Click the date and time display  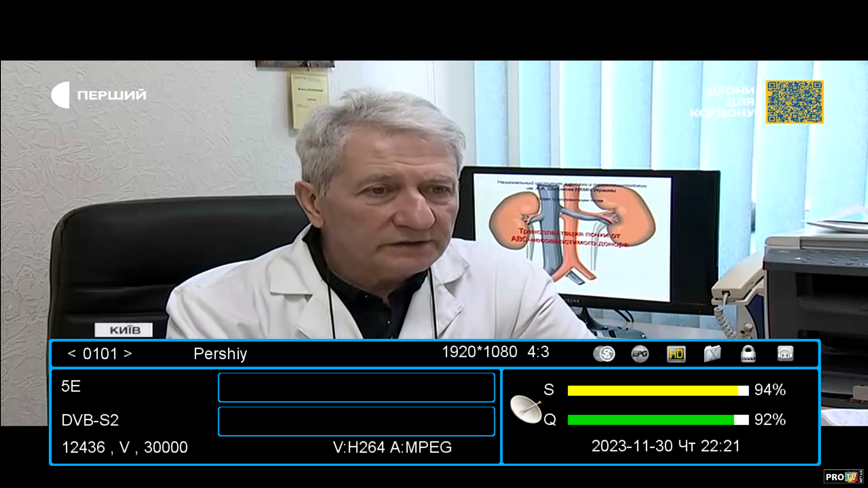pyautogui.click(x=665, y=446)
